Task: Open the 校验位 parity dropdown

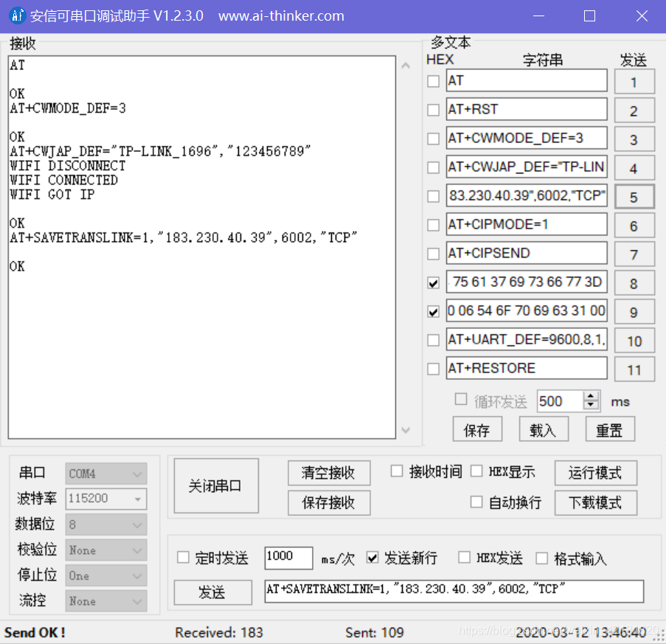Action: 106,550
